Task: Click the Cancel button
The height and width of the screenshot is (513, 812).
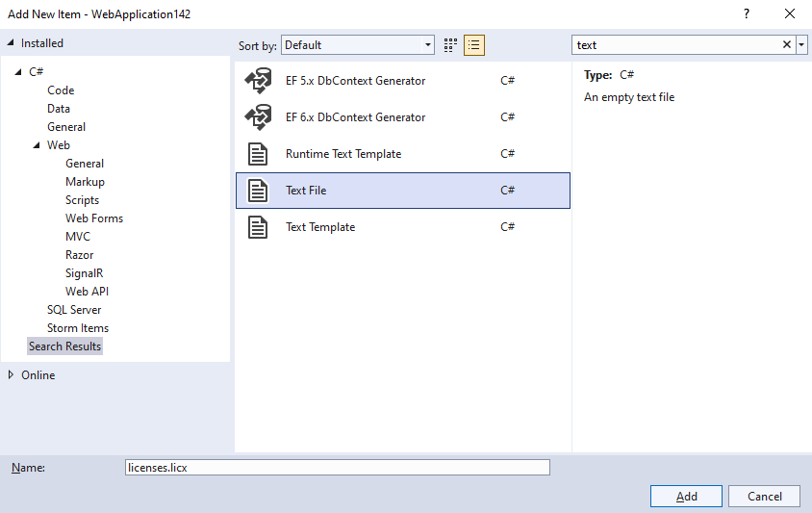Action: [x=764, y=496]
